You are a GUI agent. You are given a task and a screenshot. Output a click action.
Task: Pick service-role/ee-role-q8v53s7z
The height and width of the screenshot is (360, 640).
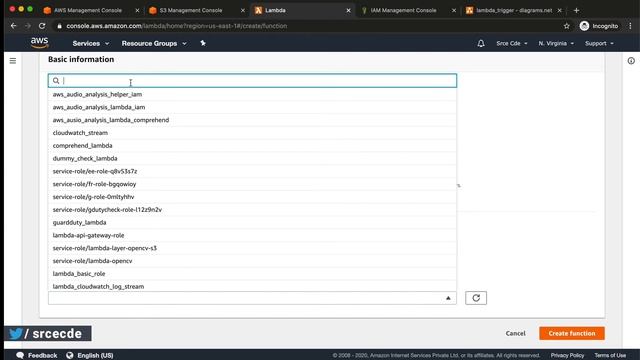pyautogui.click(x=252, y=171)
